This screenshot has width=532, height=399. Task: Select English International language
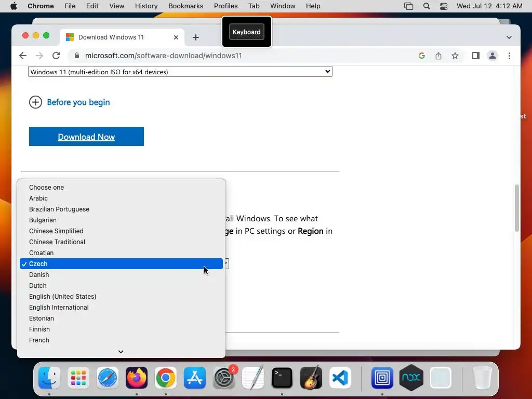point(122,308)
